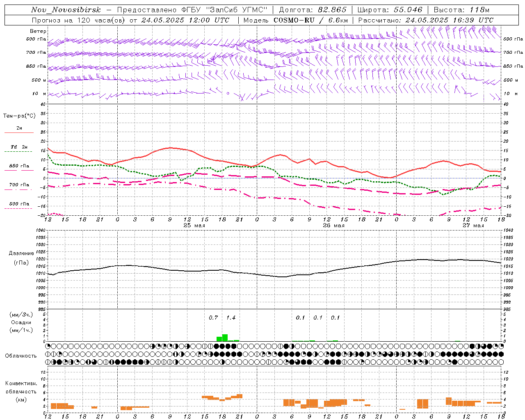The height and width of the screenshot is (420, 525).
Task: Click the Nov_Novosibirsk station title
Action: tap(66, 10)
